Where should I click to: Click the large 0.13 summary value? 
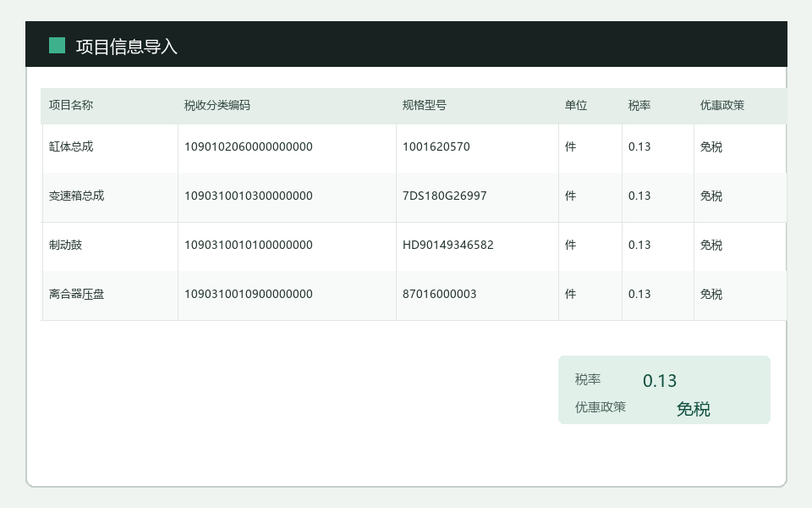coord(660,381)
